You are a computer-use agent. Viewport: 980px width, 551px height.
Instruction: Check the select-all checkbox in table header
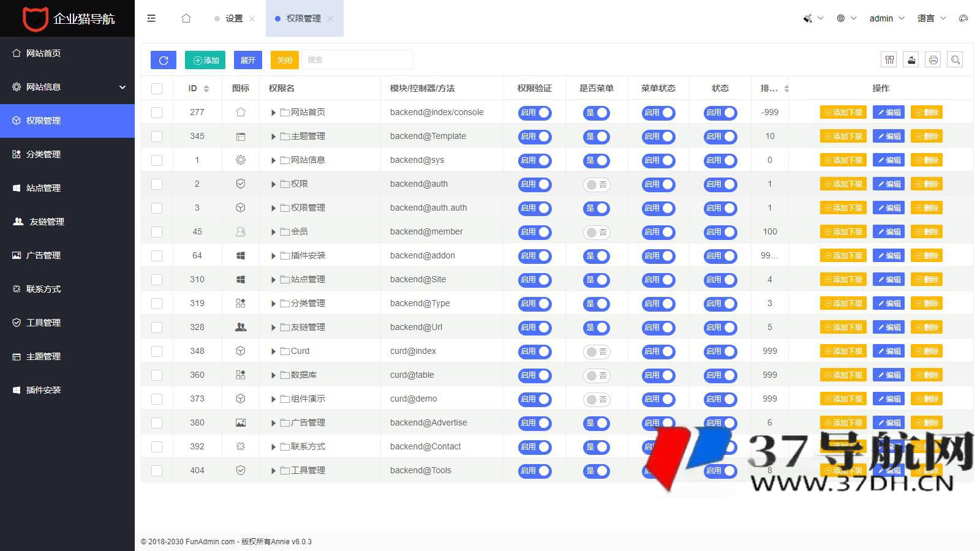(157, 89)
